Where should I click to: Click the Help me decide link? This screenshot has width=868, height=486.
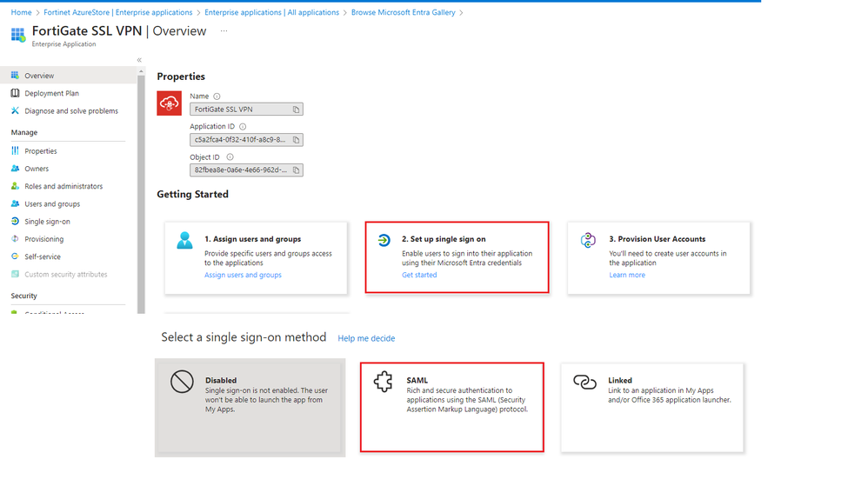pyautogui.click(x=366, y=338)
